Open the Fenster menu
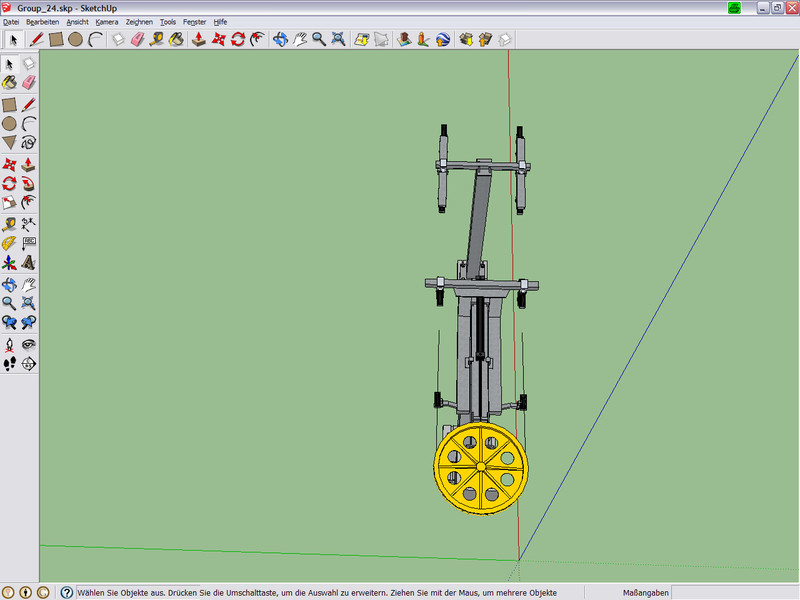 [194, 22]
